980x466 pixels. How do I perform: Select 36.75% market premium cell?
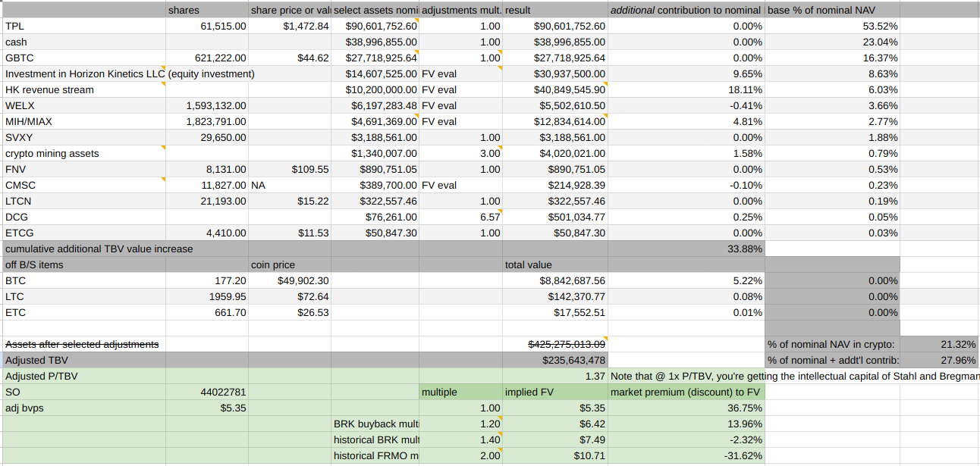pos(686,408)
